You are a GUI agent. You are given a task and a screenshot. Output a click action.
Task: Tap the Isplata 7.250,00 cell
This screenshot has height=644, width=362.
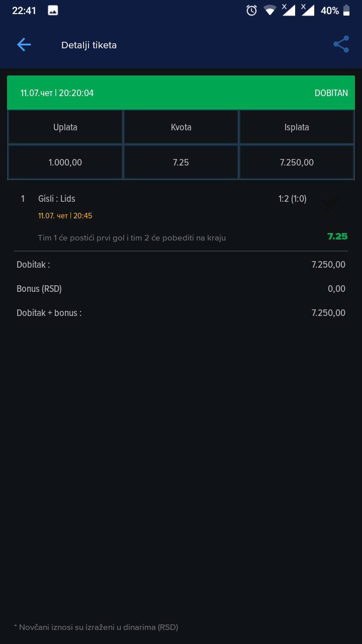pos(297,162)
